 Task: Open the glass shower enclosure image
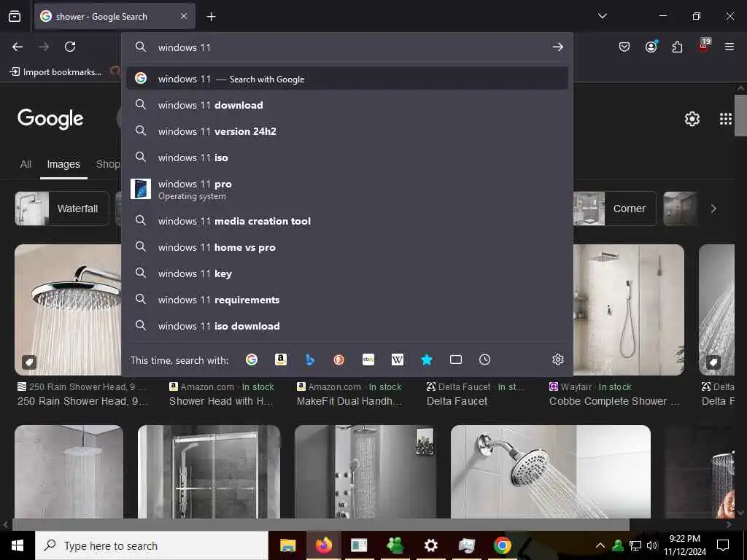click(x=209, y=472)
